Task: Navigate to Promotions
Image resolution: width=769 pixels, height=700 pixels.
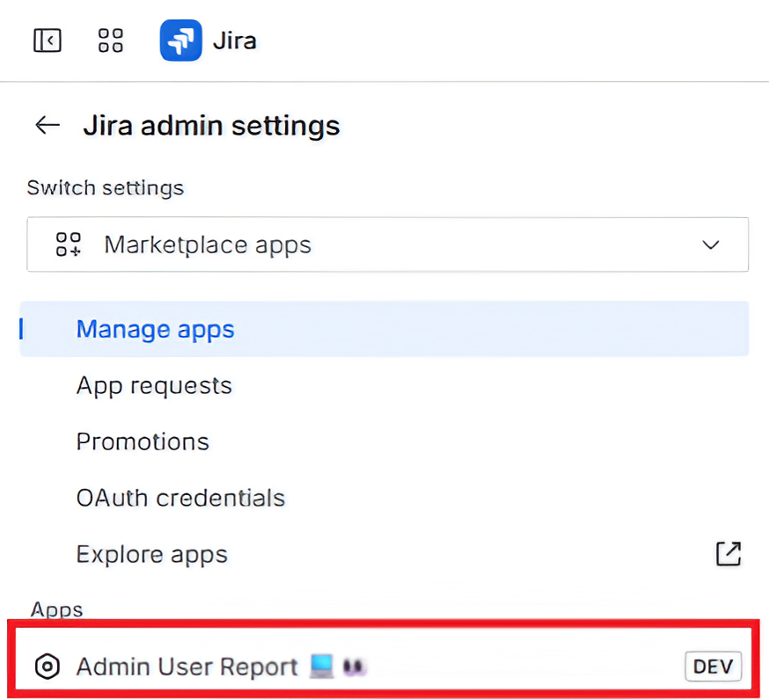Action: [x=143, y=441]
